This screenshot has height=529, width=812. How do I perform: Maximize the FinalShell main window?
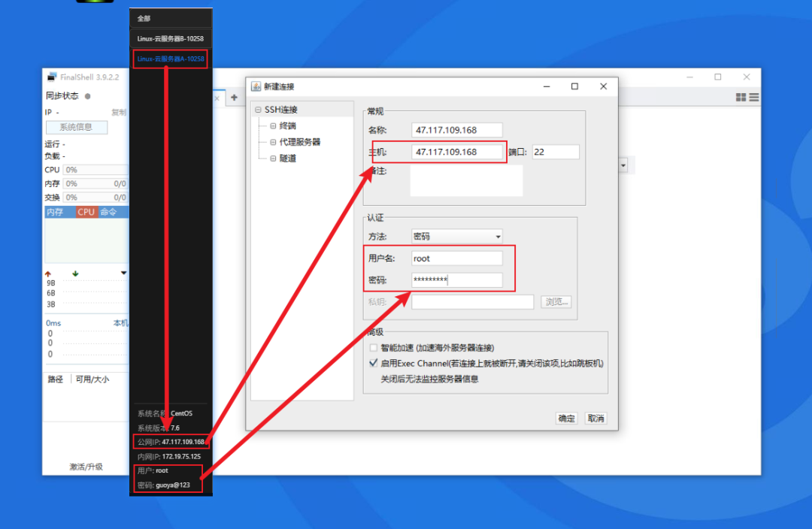pyautogui.click(x=718, y=77)
